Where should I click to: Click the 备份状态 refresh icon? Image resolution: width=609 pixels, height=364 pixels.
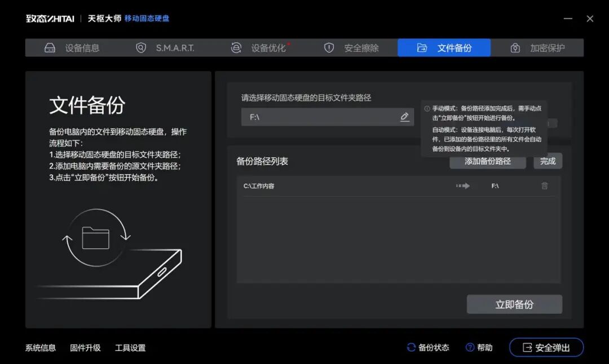411,348
